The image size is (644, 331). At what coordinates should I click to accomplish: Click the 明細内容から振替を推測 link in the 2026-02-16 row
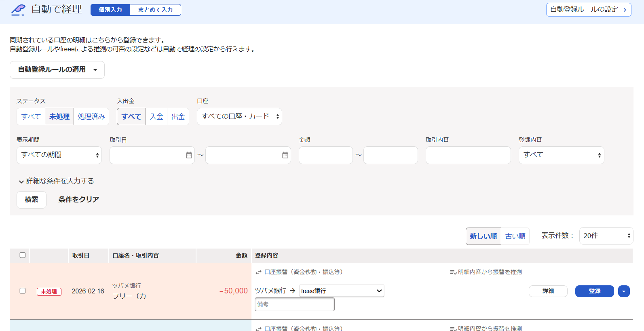(x=490, y=272)
